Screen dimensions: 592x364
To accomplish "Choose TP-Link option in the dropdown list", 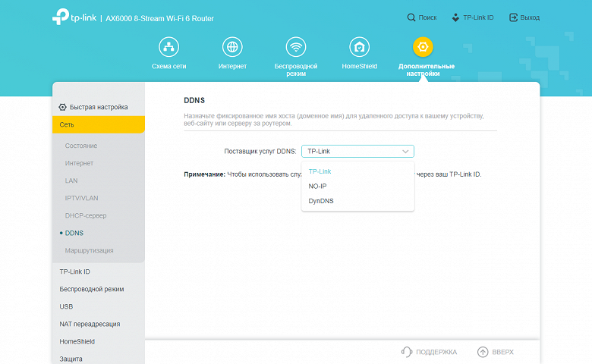I will pyautogui.click(x=357, y=171).
